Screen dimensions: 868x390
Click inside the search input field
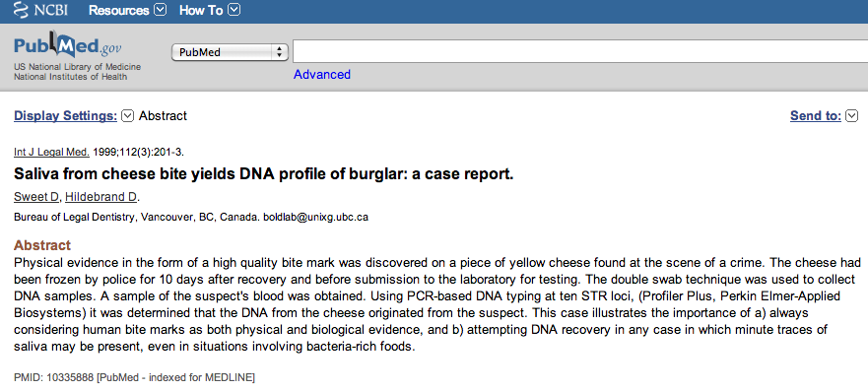[x=580, y=51]
